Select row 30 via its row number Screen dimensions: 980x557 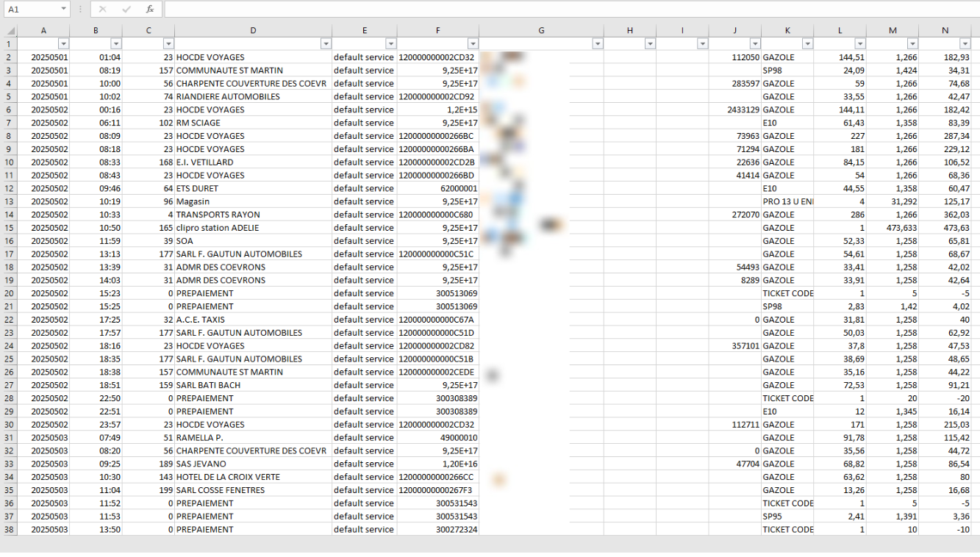[x=9, y=425]
